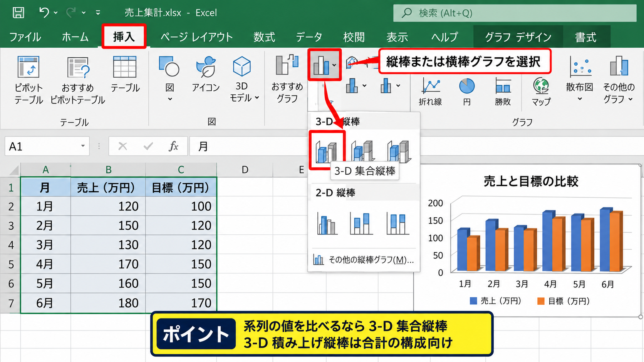Select the 2-D clustered column chart
Viewport: 644px width, 362px height.
click(x=327, y=224)
